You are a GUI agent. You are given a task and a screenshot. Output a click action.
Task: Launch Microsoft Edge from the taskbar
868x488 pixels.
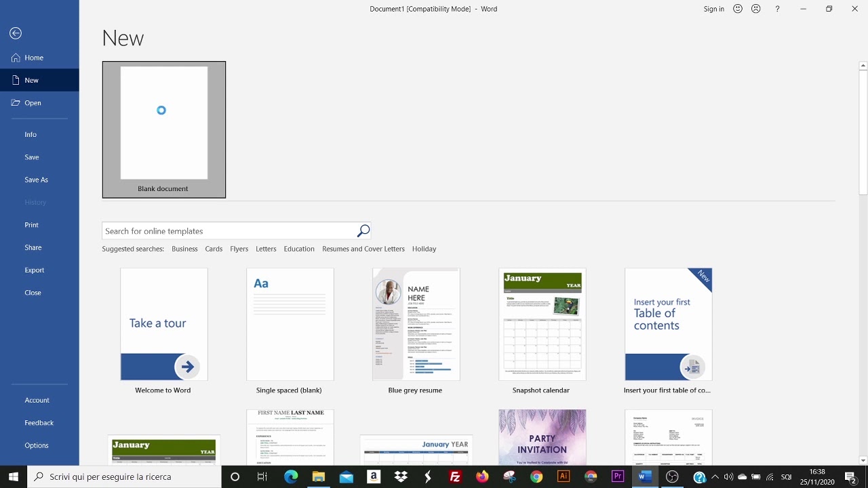tap(291, 476)
